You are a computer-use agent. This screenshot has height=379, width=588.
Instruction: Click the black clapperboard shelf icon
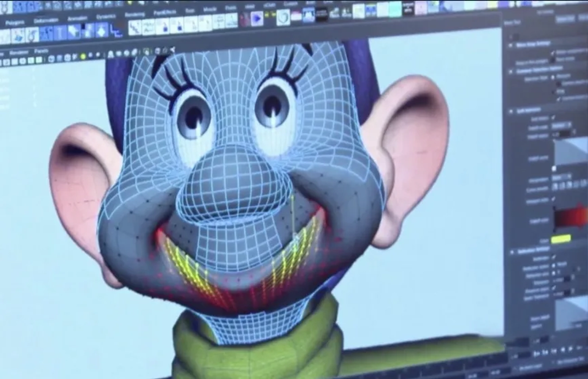coord(322,15)
